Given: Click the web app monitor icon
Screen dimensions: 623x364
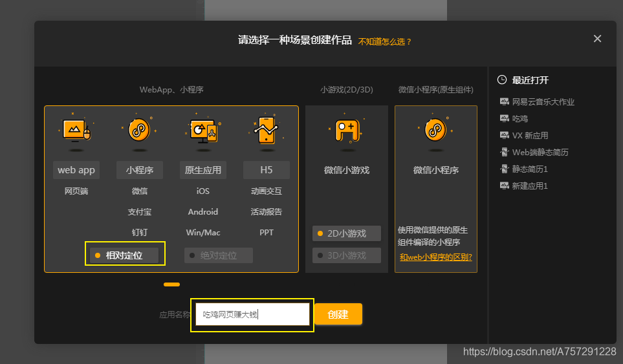Looking at the screenshot, I should [76, 130].
